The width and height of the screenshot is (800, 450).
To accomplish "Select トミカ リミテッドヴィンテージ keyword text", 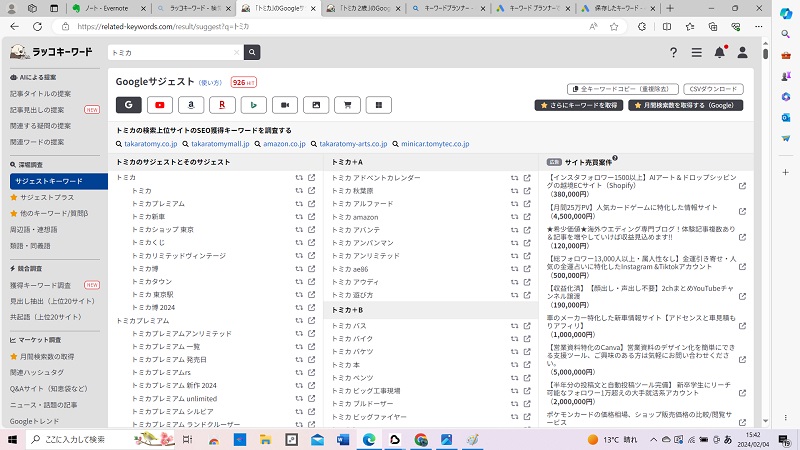I will tap(179, 256).
